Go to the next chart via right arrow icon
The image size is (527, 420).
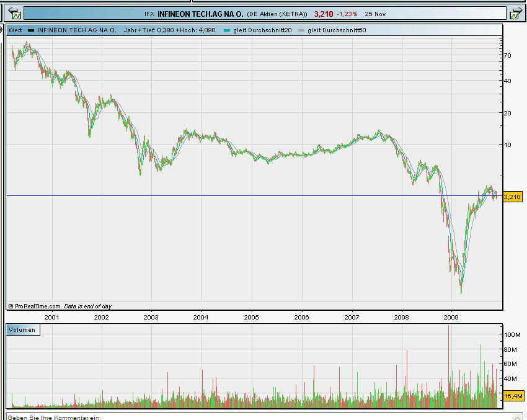click(x=516, y=14)
